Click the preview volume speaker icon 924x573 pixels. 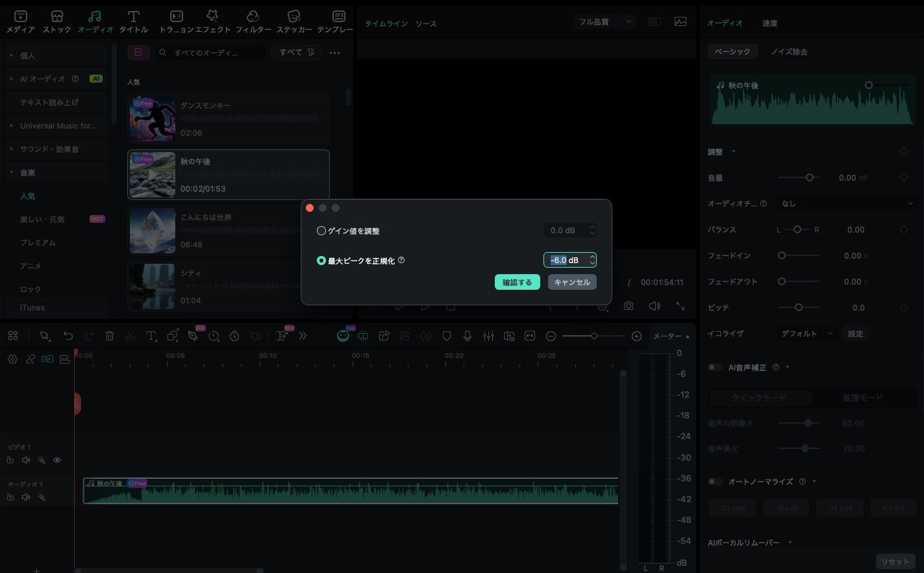tap(655, 305)
